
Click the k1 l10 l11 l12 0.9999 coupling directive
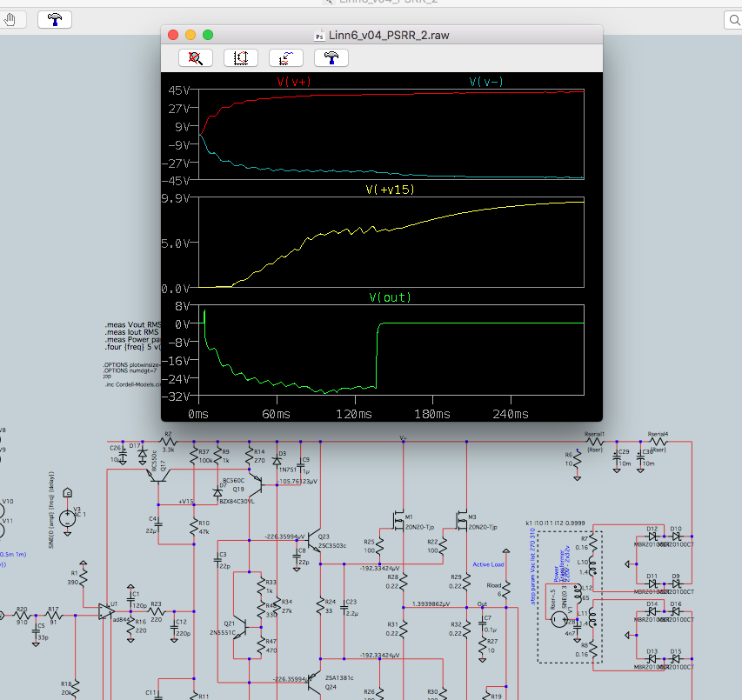[x=555, y=523]
